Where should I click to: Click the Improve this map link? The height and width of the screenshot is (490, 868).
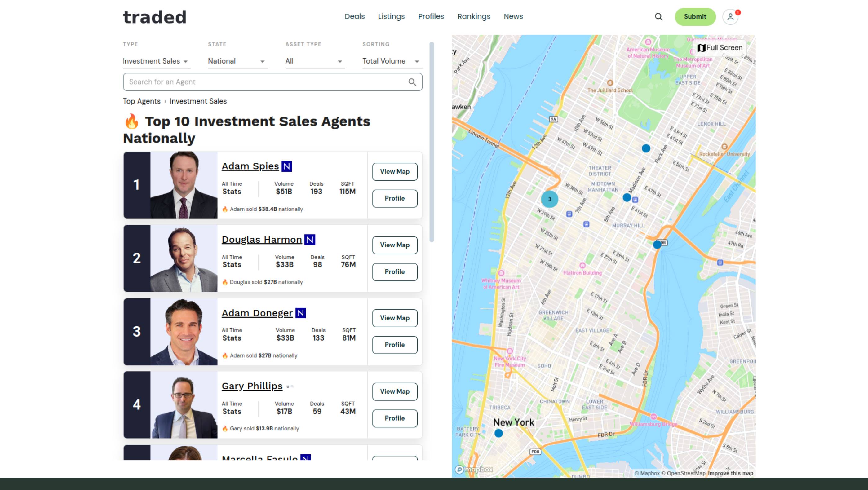(731, 473)
